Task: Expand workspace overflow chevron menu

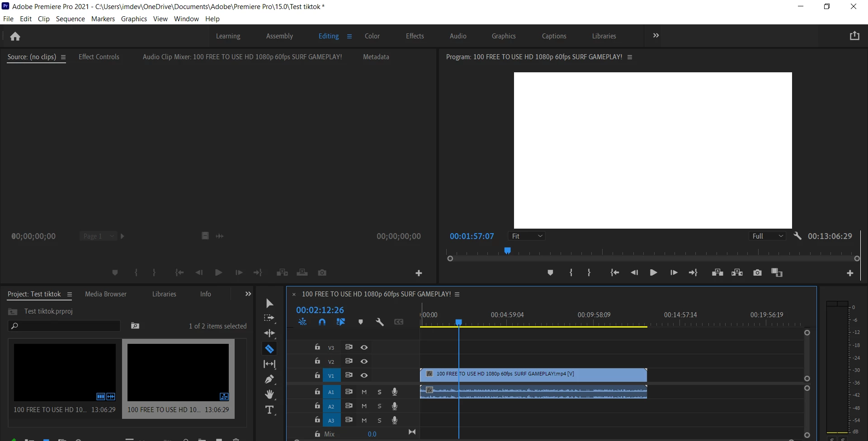Action: coord(656,36)
